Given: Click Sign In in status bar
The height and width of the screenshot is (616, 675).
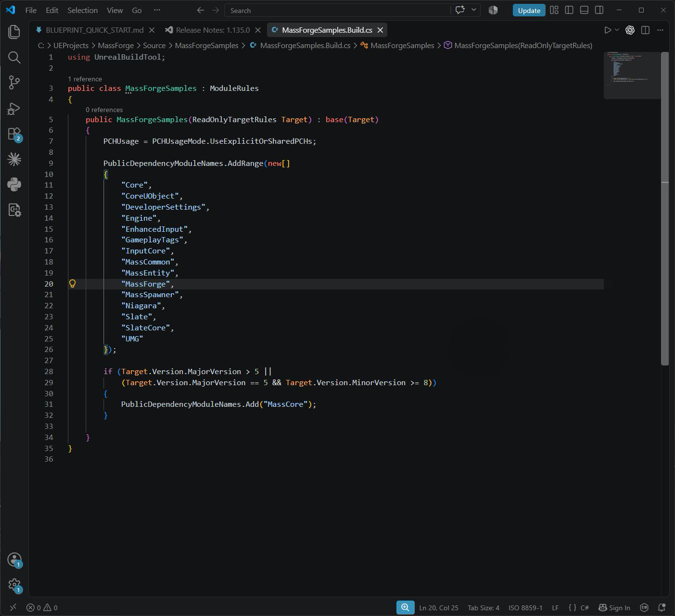Looking at the screenshot, I should pos(614,607).
